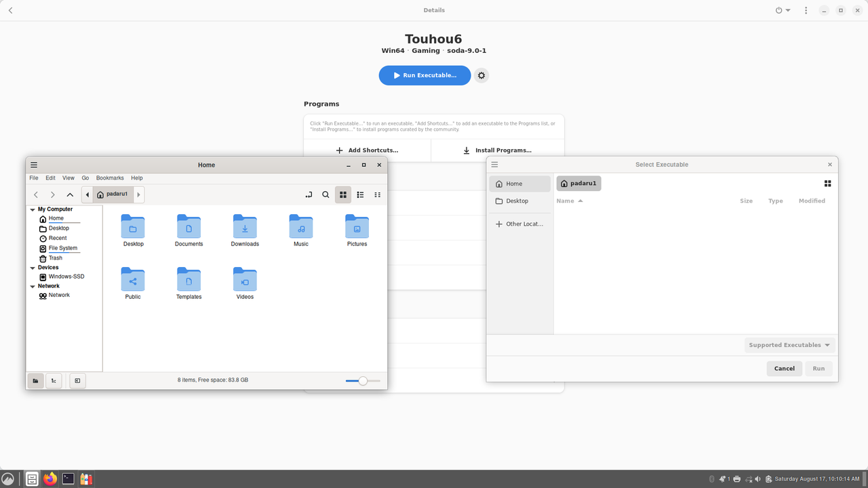Click Cancel in Select Executable dialog
The image size is (868, 488).
(x=784, y=369)
